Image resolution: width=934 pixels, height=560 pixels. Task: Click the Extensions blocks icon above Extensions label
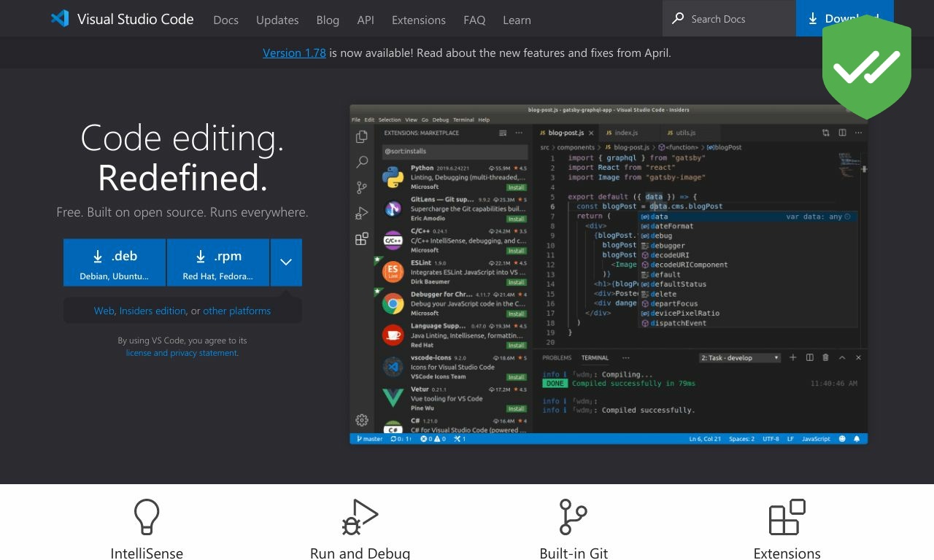click(x=787, y=517)
